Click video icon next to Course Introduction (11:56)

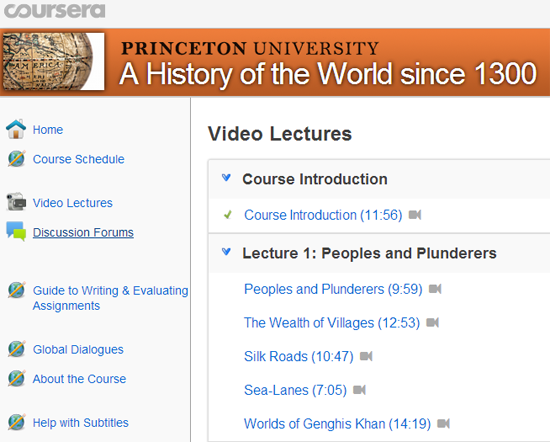pos(415,215)
